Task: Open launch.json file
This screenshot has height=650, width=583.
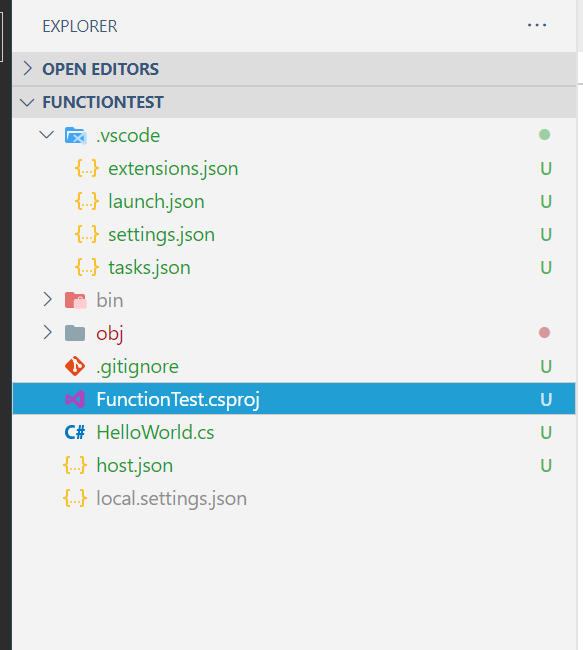Action: point(156,201)
